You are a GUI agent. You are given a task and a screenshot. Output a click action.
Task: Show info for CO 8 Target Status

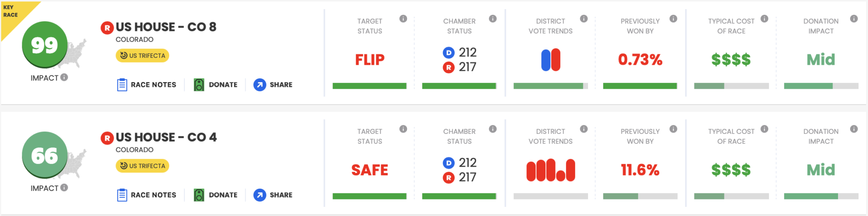[x=403, y=19]
